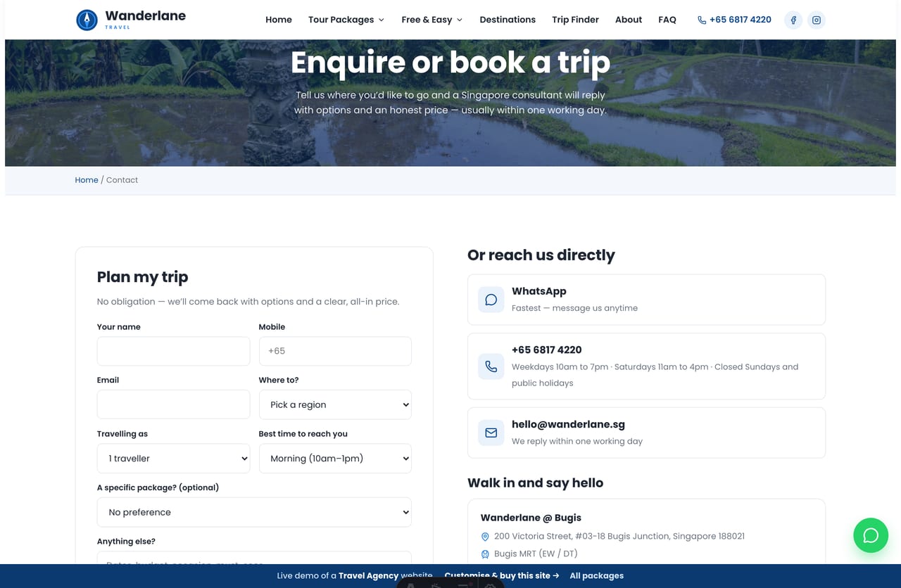Open the Where to region dropdown
The image size is (901, 588).
tap(335, 404)
